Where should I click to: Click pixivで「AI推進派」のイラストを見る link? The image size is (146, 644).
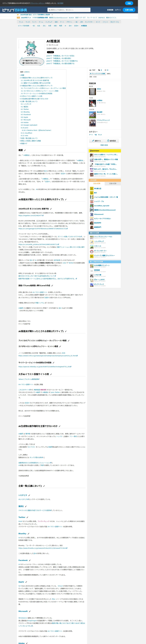(60, 56)
